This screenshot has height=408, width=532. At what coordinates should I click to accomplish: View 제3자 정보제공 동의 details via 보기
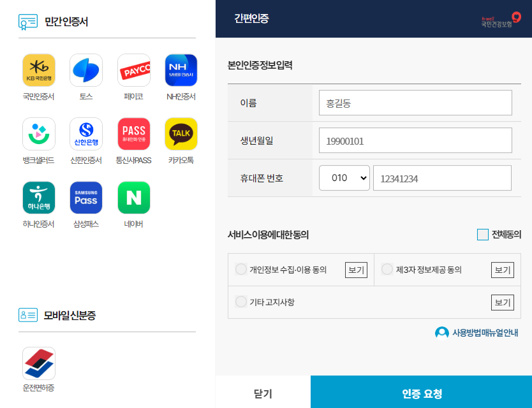(503, 270)
